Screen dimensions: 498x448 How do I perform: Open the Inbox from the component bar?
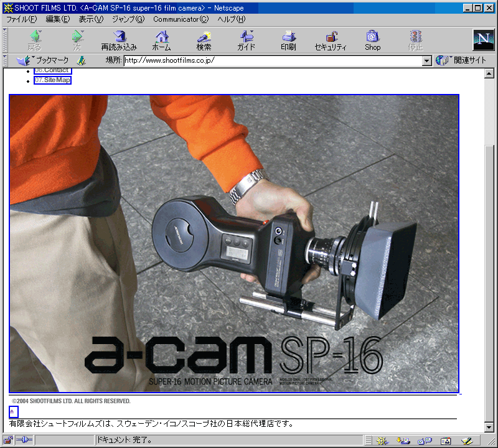403,441
